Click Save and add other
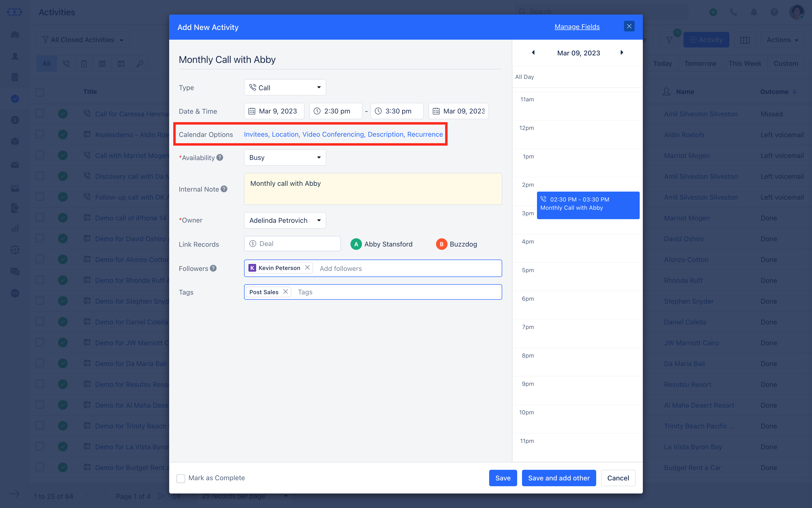The height and width of the screenshot is (508, 812). 559,478
